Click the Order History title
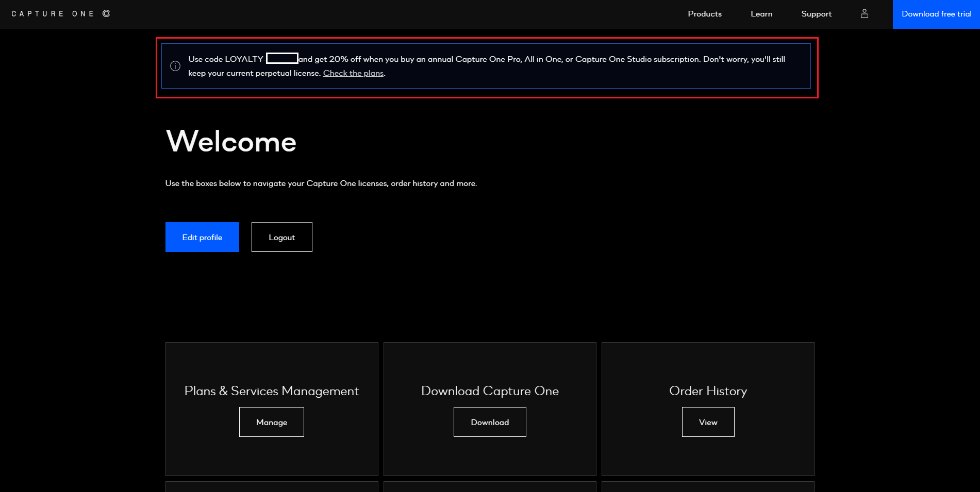 click(x=708, y=391)
